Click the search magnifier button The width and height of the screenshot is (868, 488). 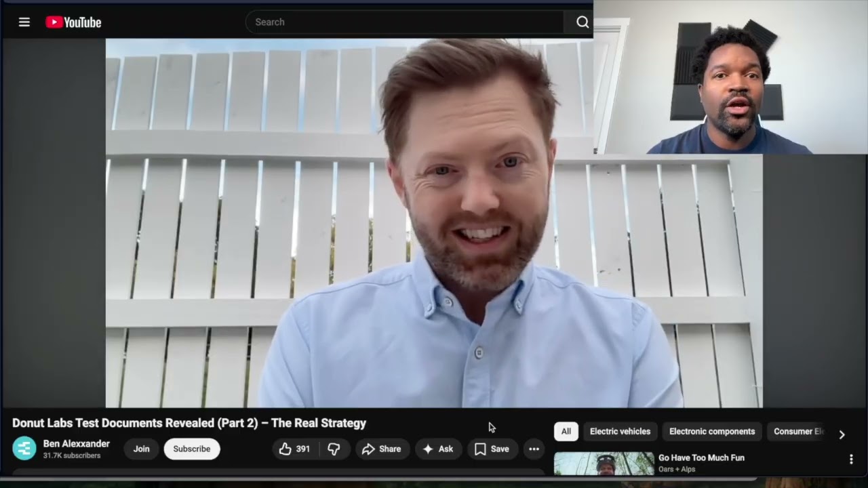point(582,22)
